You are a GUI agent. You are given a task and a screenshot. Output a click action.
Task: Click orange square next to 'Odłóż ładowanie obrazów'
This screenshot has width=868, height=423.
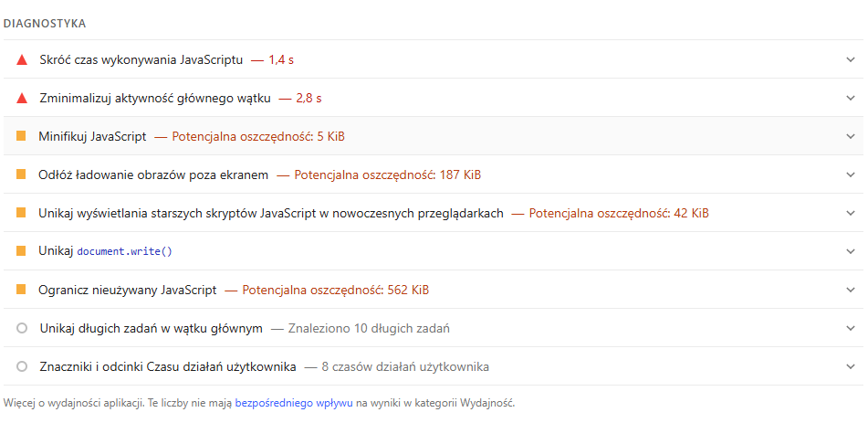tap(21, 174)
